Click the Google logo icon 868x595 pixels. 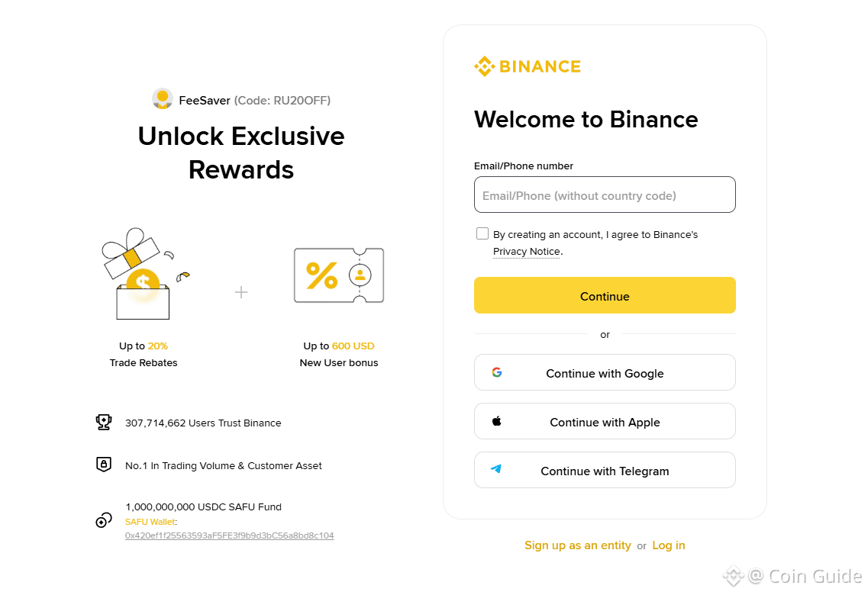pyautogui.click(x=497, y=373)
